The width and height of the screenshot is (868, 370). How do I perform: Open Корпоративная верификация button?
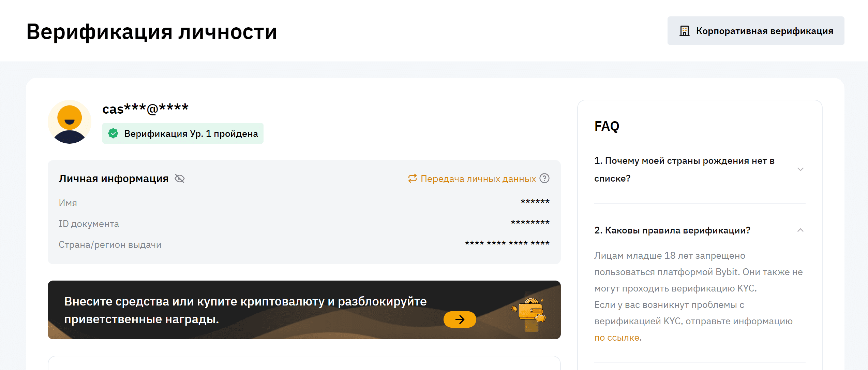click(755, 31)
